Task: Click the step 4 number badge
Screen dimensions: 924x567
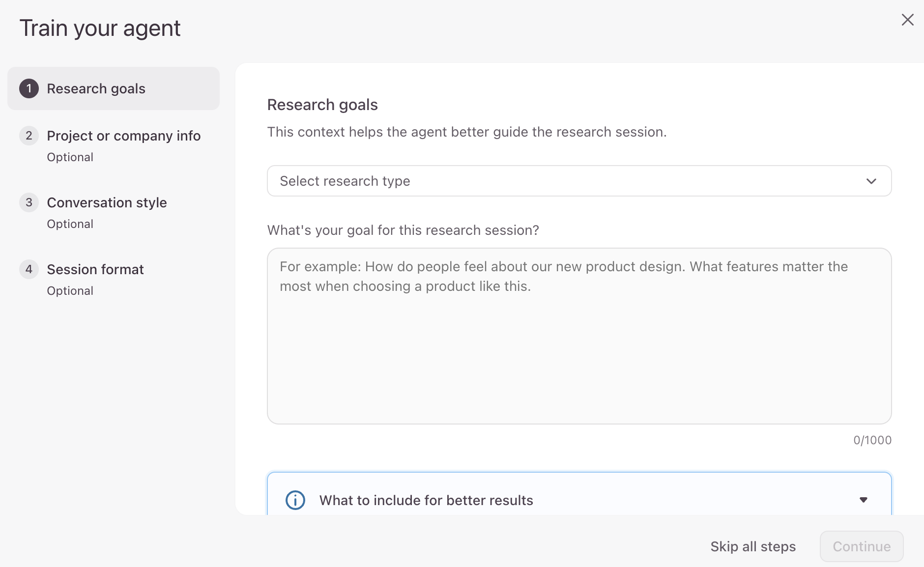Action: (x=29, y=269)
